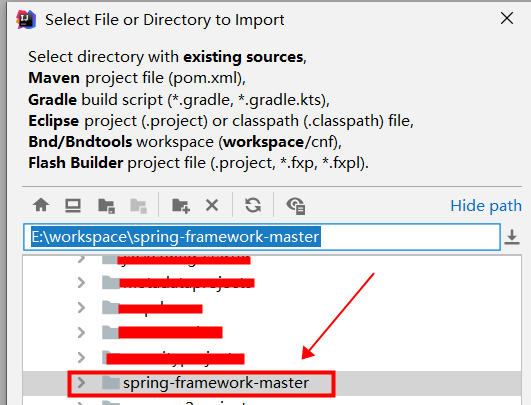Click folder icon of spring-framework-master
Image resolution: width=531 pixels, height=405 pixels.
point(111,383)
